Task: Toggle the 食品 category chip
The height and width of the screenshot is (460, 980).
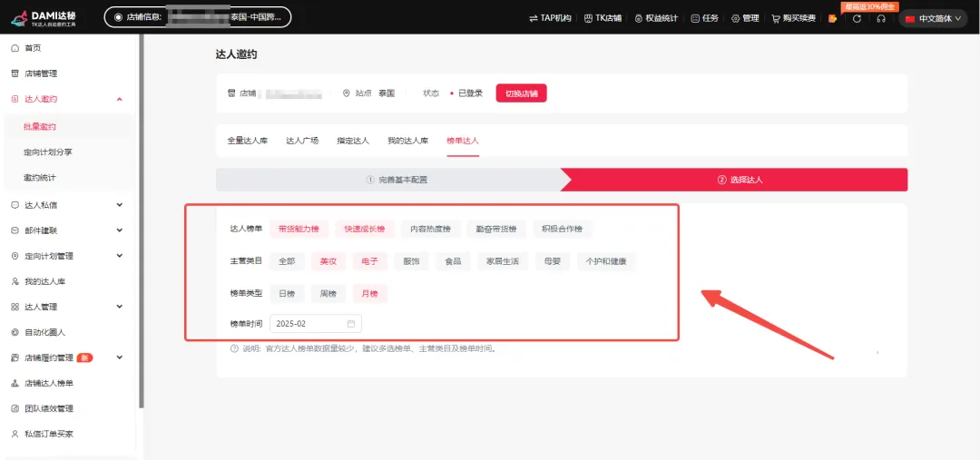Action: coord(453,261)
